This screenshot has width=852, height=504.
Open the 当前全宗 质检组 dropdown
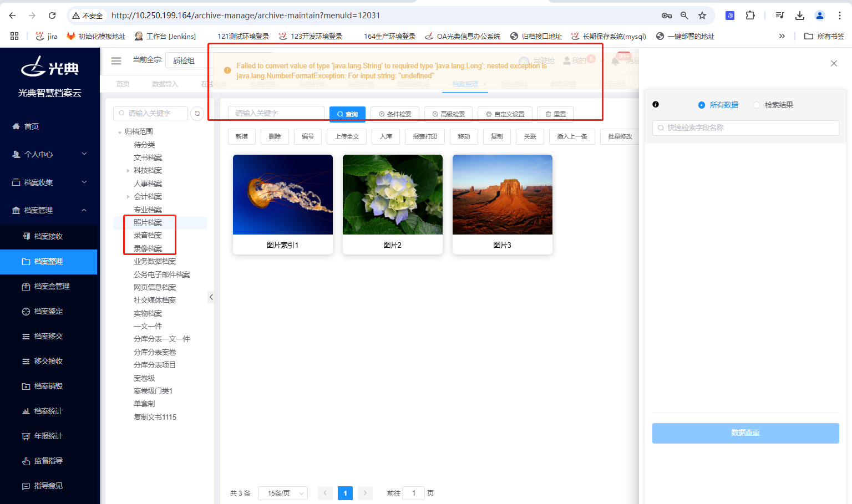point(220,60)
